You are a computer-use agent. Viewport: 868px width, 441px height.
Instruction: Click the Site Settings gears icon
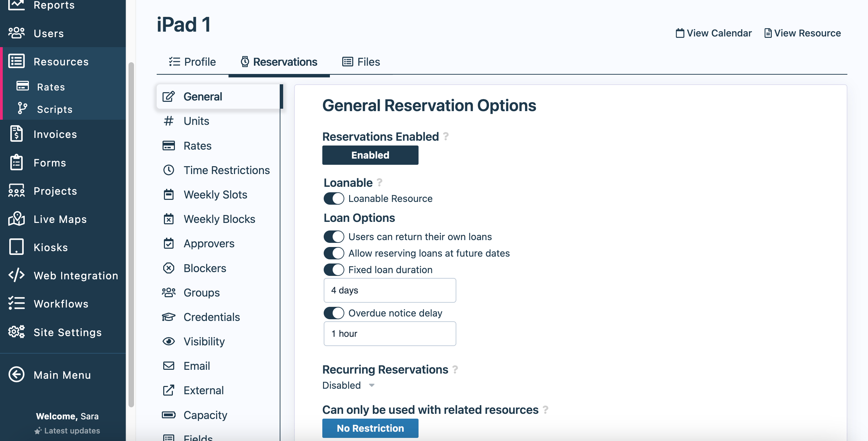[x=16, y=332]
